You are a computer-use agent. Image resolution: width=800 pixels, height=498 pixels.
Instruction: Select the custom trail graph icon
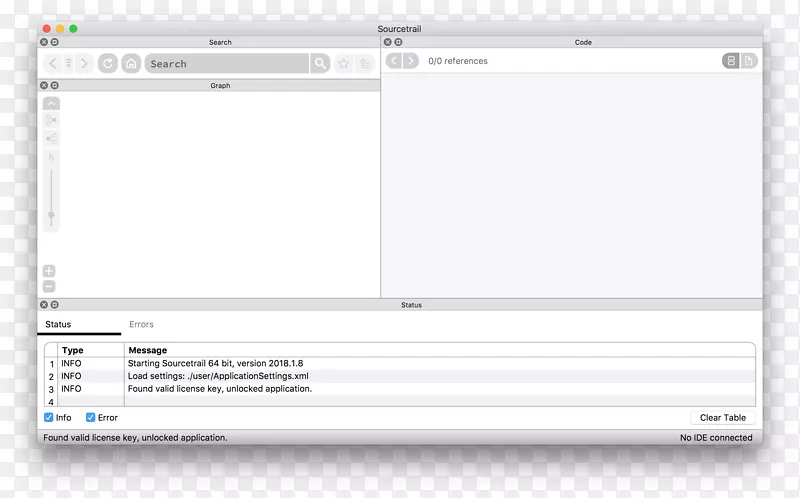51,120
